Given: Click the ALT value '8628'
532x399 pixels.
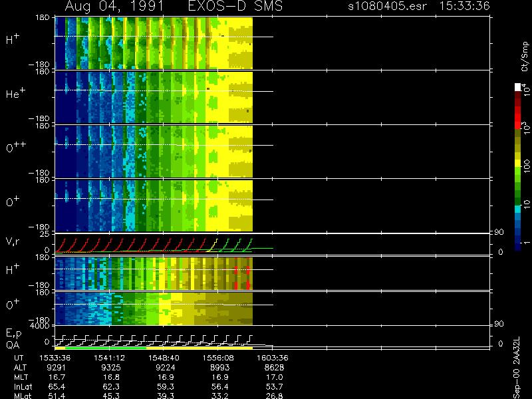Looking at the screenshot, I should click(x=274, y=368).
